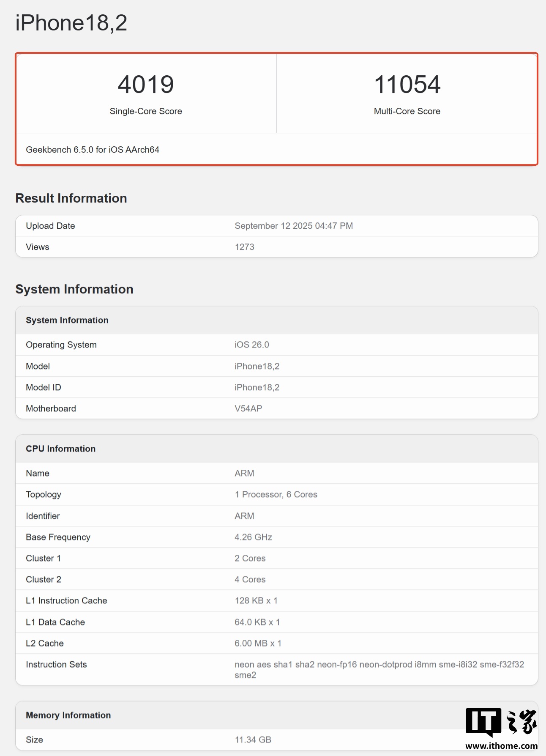
Task: Click the www.ithome.com URL text
Action: tap(501, 746)
